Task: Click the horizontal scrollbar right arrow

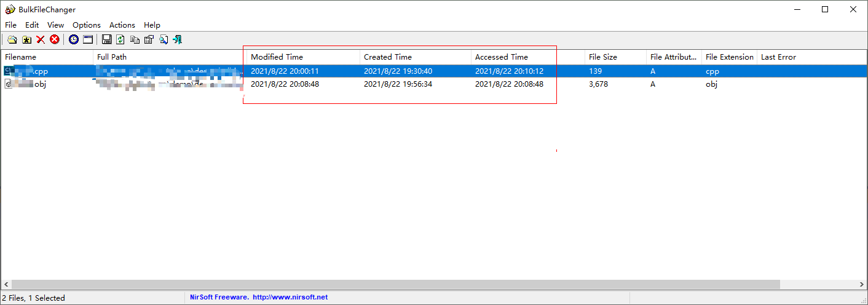Action: (862, 285)
